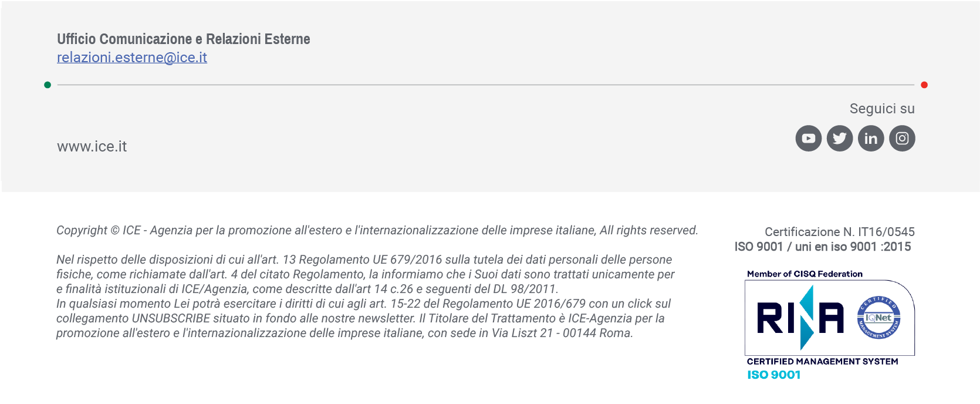Open the LinkedIn social icon

tap(871, 139)
